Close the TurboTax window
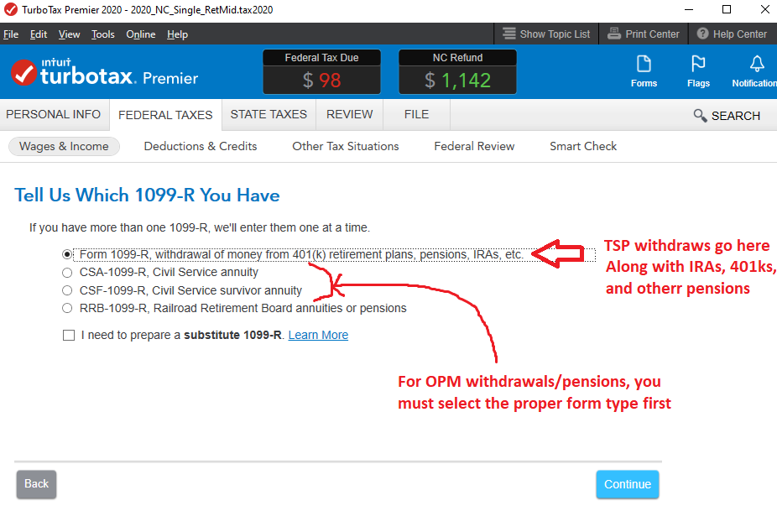Image resolution: width=777 pixels, height=532 pixels. [764, 9]
